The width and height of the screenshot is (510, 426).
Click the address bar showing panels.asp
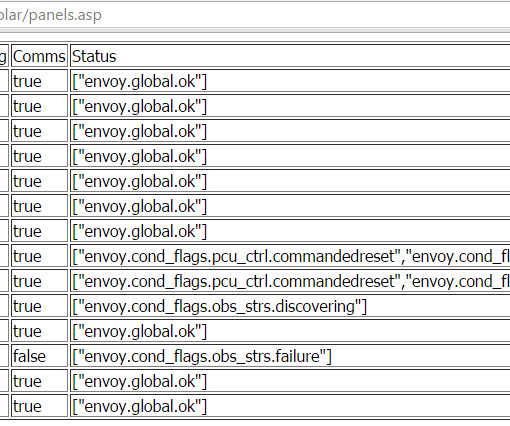point(255,15)
